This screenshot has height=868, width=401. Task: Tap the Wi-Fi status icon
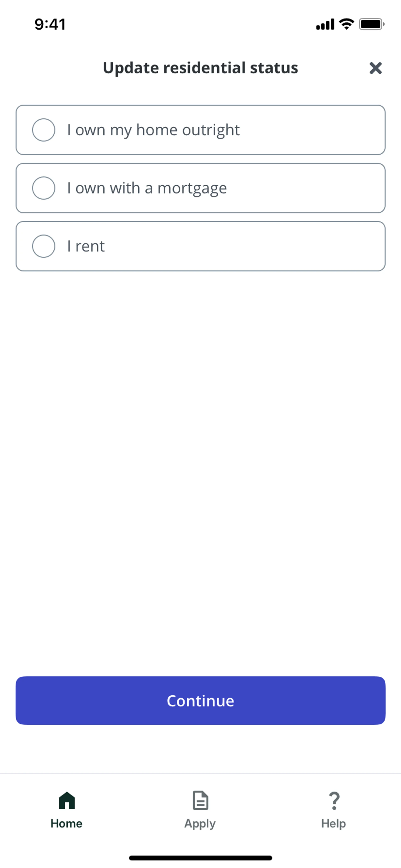346,24
